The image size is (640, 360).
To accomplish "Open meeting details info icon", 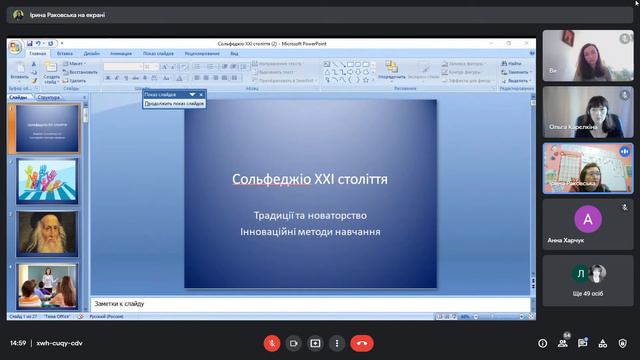I will coord(542,344).
